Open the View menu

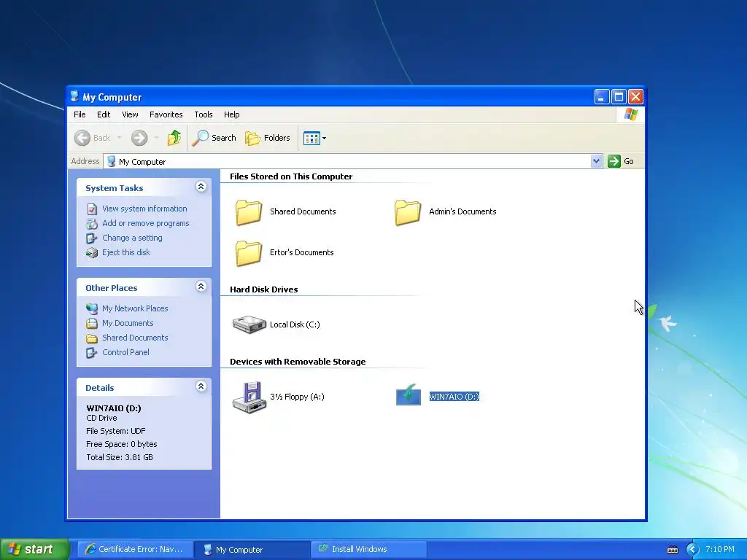130,114
